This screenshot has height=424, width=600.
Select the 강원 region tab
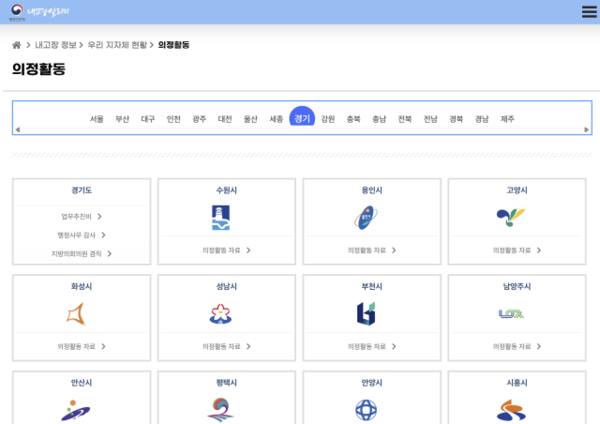click(328, 119)
